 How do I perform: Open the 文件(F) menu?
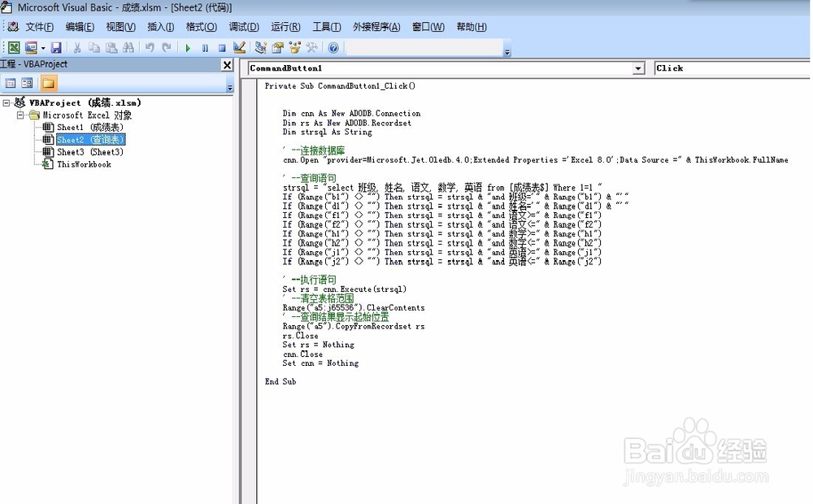[x=39, y=27]
